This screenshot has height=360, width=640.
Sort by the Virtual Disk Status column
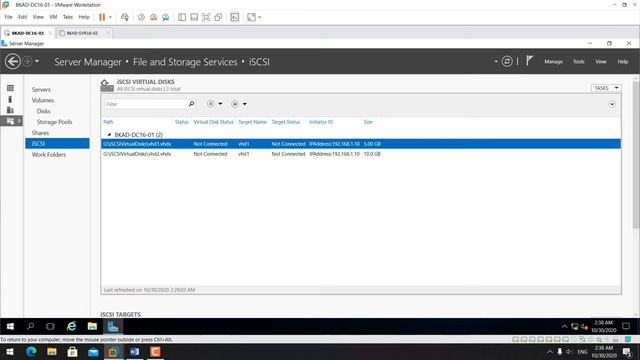point(213,122)
